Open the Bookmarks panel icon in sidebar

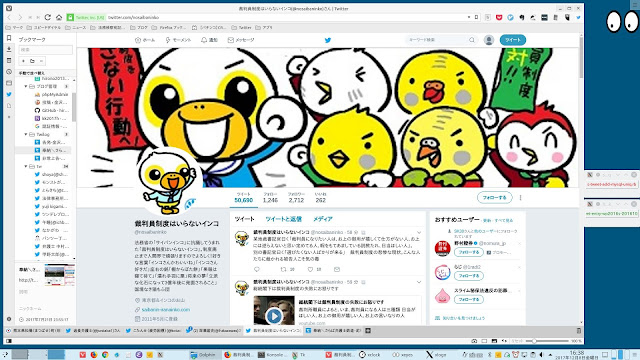[9, 38]
